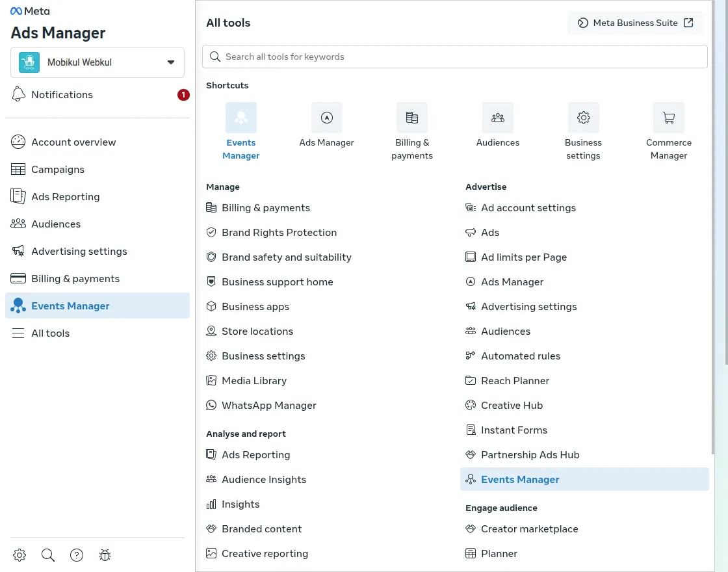Open the Audiences shortcut icon

(x=498, y=118)
